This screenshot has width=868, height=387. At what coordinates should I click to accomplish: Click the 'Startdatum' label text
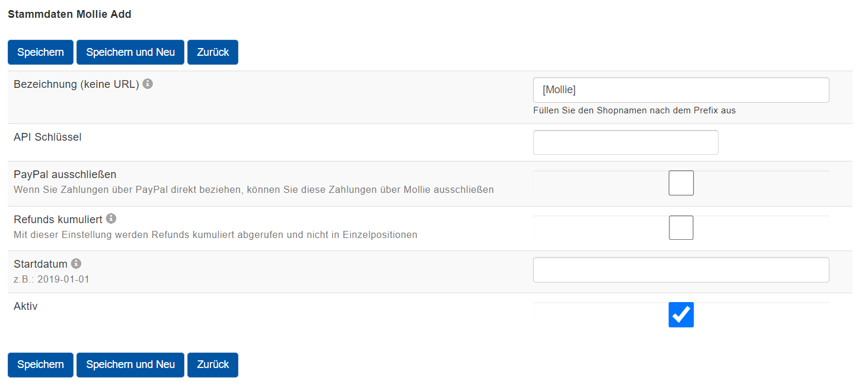click(x=40, y=264)
